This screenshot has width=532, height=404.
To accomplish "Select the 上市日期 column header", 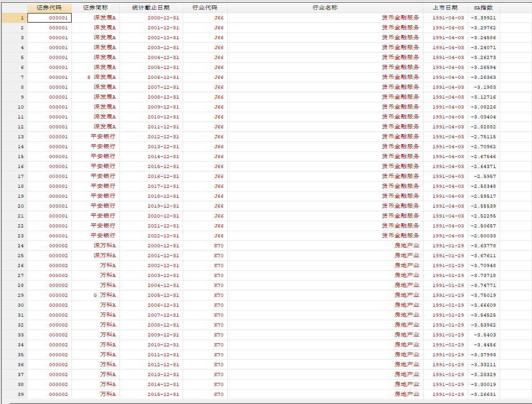I will (445, 8).
